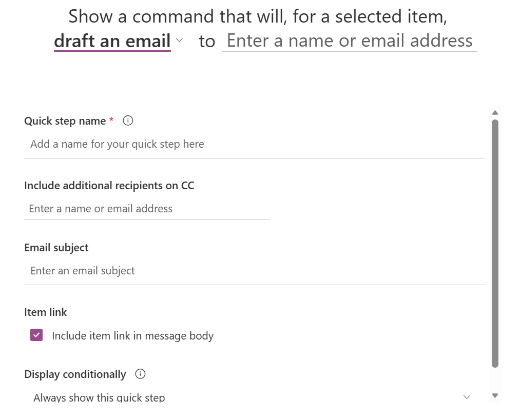Click the info icon beside Quick step name

(128, 121)
